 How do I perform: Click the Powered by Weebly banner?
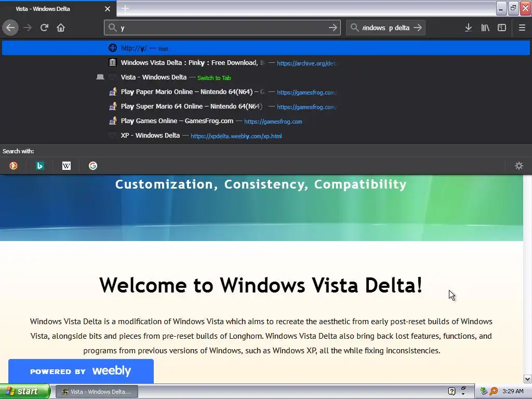click(x=81, y=371)
